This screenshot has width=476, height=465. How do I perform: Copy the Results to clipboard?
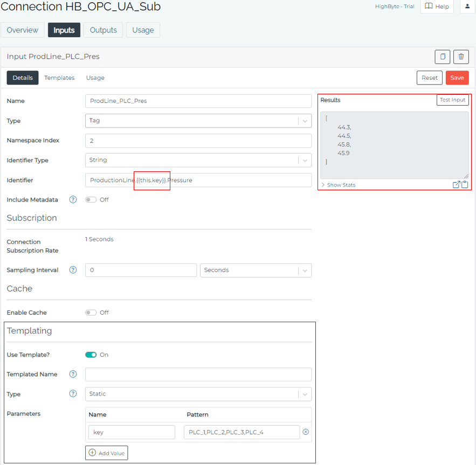coord(464,184)
